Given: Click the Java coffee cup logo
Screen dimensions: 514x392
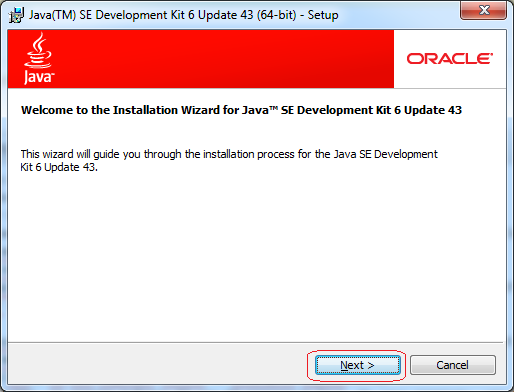Looking at the screenshot, I should tap(39, 58).
